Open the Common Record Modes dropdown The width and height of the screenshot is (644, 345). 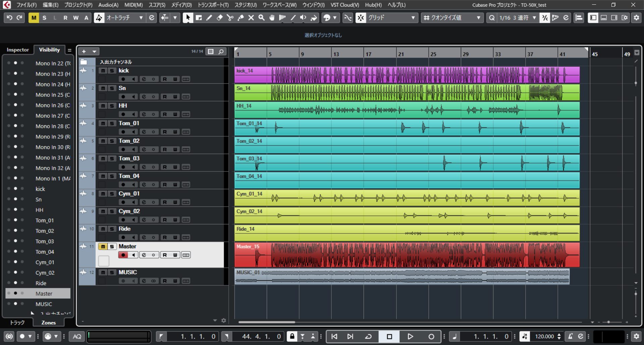[25, 336]
